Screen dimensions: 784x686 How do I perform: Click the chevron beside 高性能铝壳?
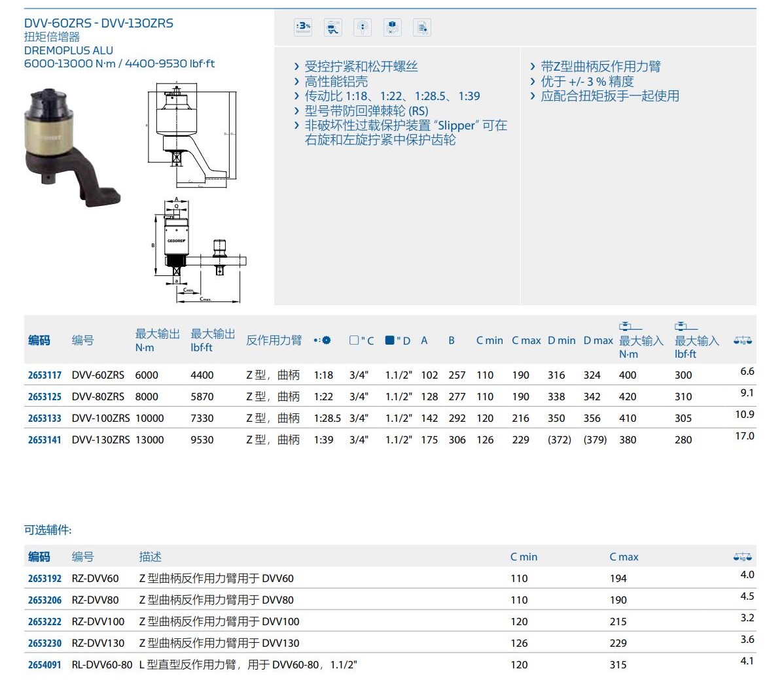pyautogui.click(x=296, y=82)
